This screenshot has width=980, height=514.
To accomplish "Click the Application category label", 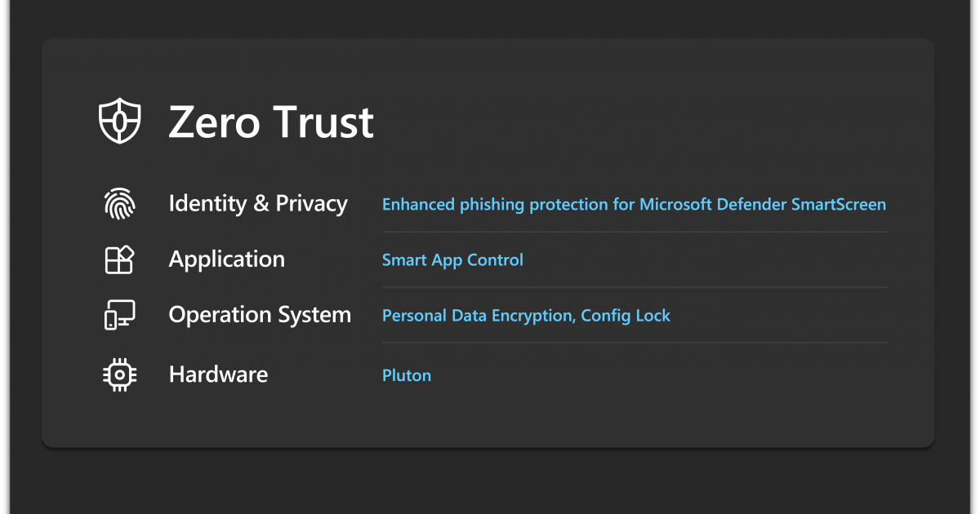I will pyautogui.click(x=227, y=259).
